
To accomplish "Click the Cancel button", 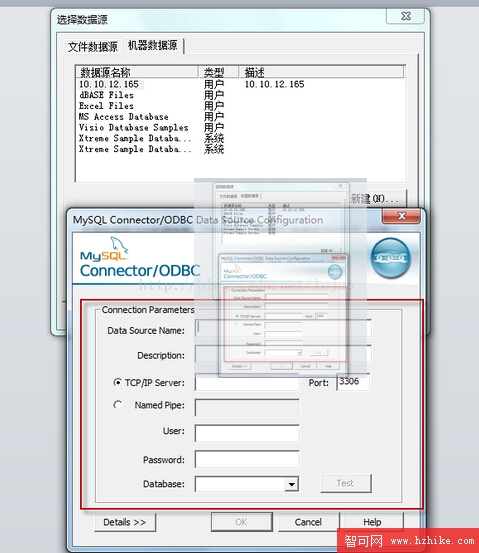I will (308, 522).
